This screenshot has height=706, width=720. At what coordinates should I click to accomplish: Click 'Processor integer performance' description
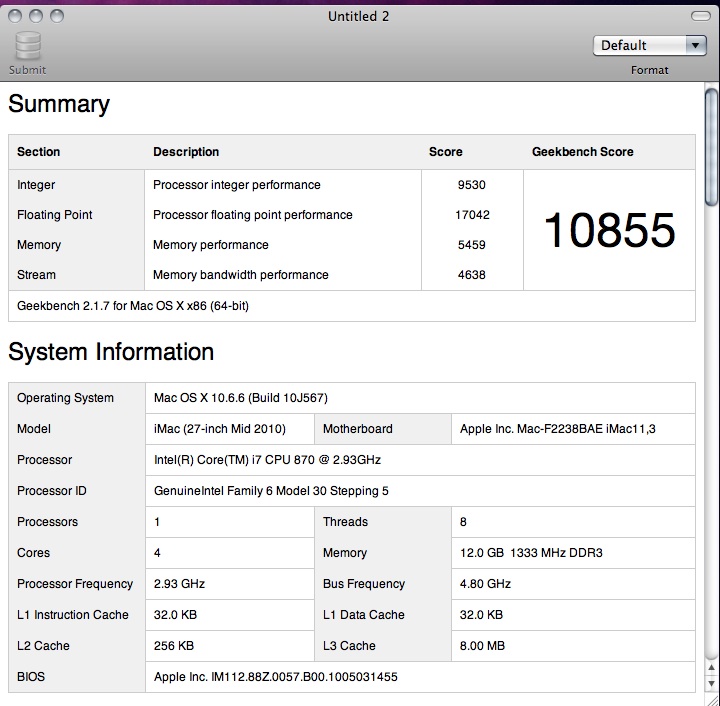tap(237, 185)
